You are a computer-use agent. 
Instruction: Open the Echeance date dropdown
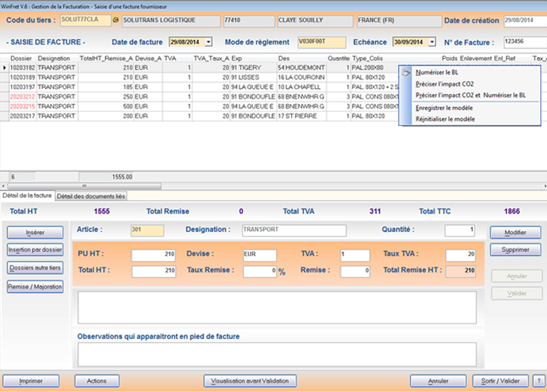click(x=432, y=42)
